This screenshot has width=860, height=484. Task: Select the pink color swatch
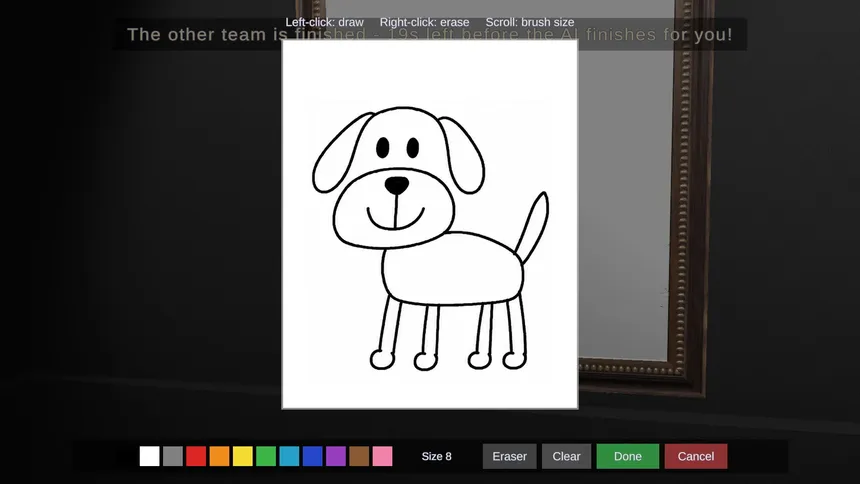[382, 456]
